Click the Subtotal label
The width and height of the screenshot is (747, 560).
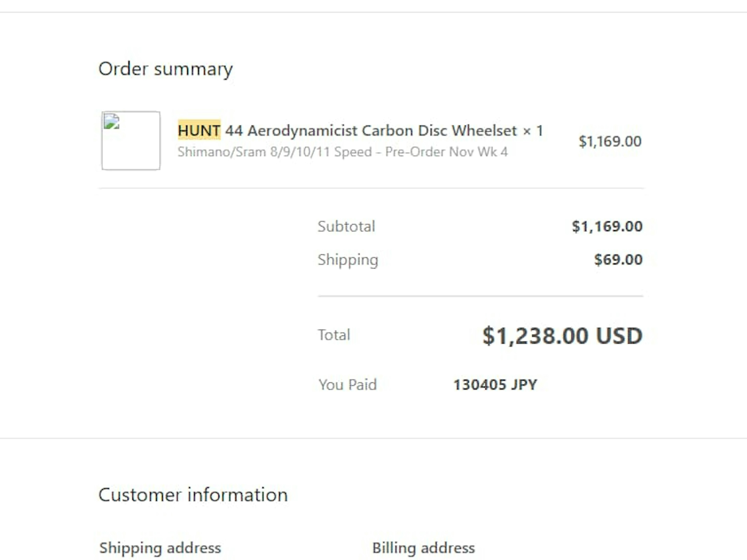click(x=346, y=226)
